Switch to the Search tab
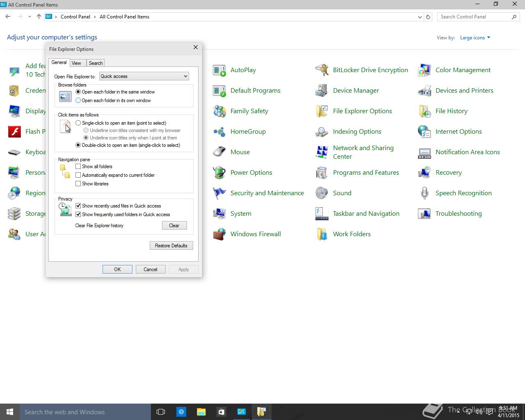The width and height of the screenshot is (525, 420). click(96, 63)
